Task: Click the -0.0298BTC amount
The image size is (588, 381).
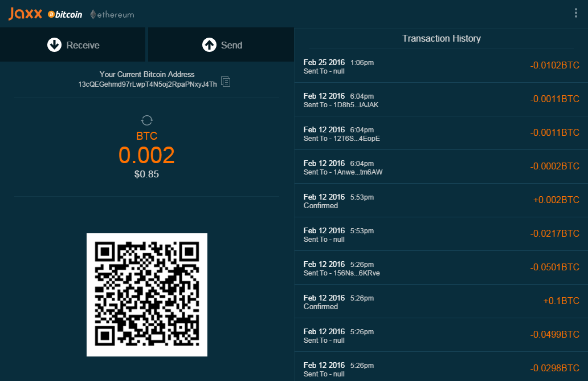Action: 554,368
